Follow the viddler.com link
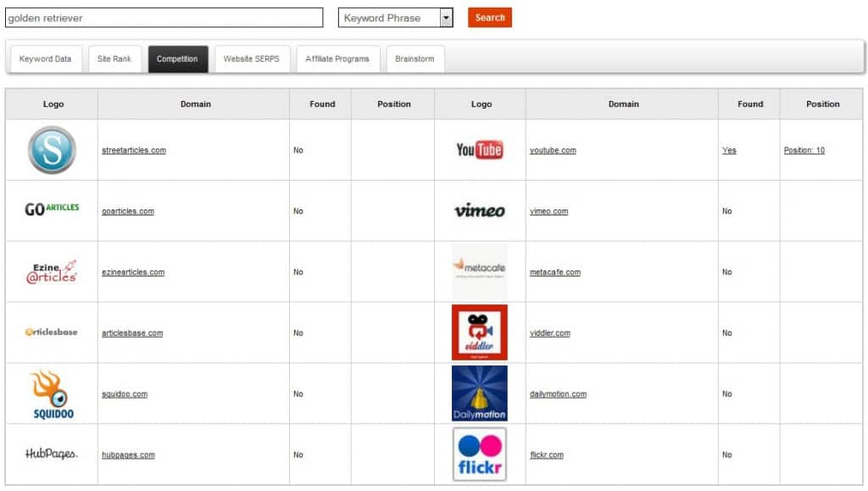 tap(549, 332)
